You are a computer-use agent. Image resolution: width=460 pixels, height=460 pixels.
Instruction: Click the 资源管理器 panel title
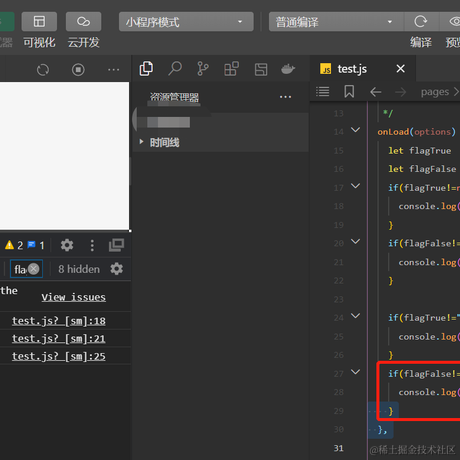[174, 97]
